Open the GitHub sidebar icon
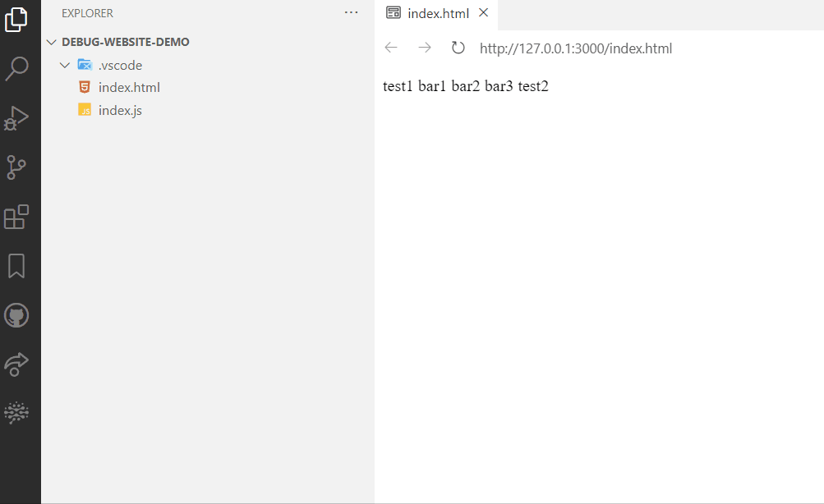Image resolution: width=824 pixels, height=504 pixels. pyautogui.click(x=16, y=315)
